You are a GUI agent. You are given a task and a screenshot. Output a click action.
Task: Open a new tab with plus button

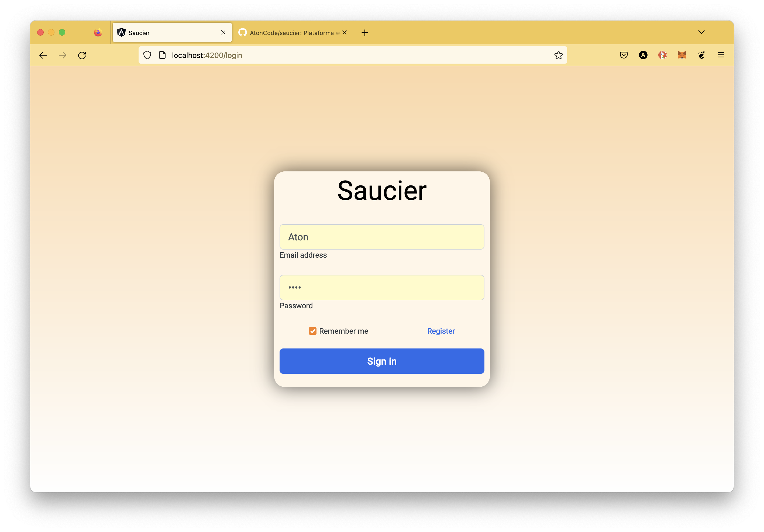pos(365,33)
